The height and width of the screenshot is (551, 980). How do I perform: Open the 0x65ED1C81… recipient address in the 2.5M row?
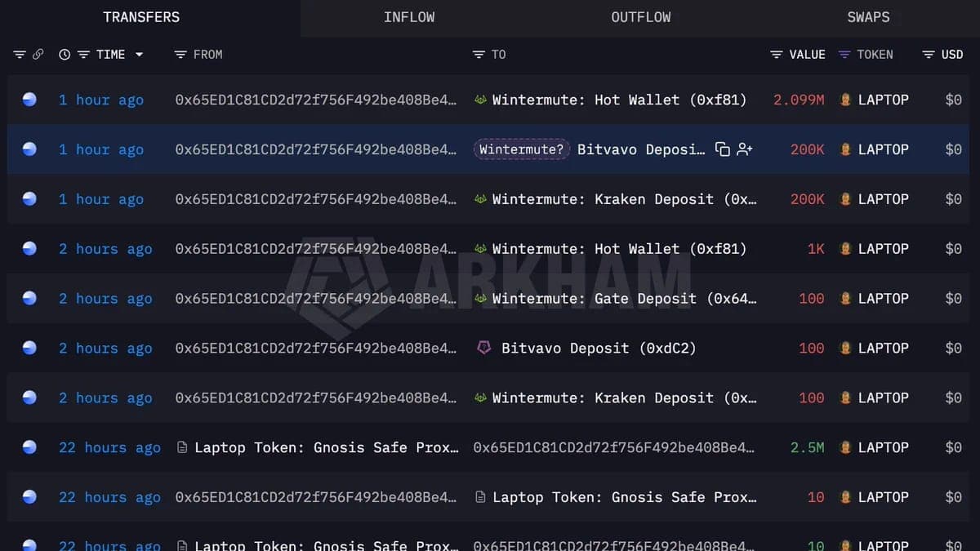click(x=614, y=447)
